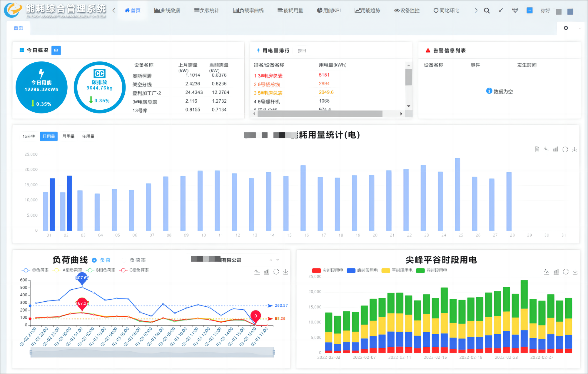The height and width of the screenshot is (374, 588).
Task: Open the 设备监控 menu item
Action: [407, 11]
